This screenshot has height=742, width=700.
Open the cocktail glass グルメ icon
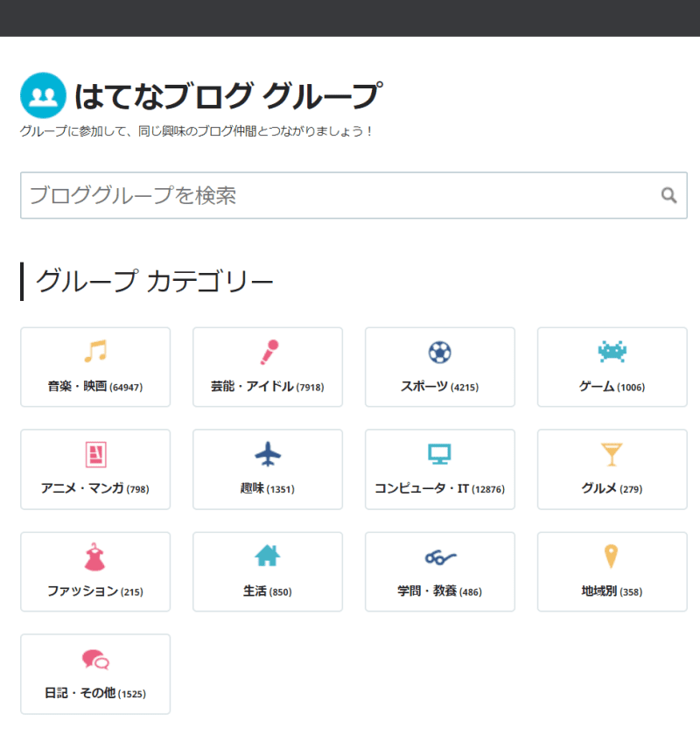tap(612, 454)
